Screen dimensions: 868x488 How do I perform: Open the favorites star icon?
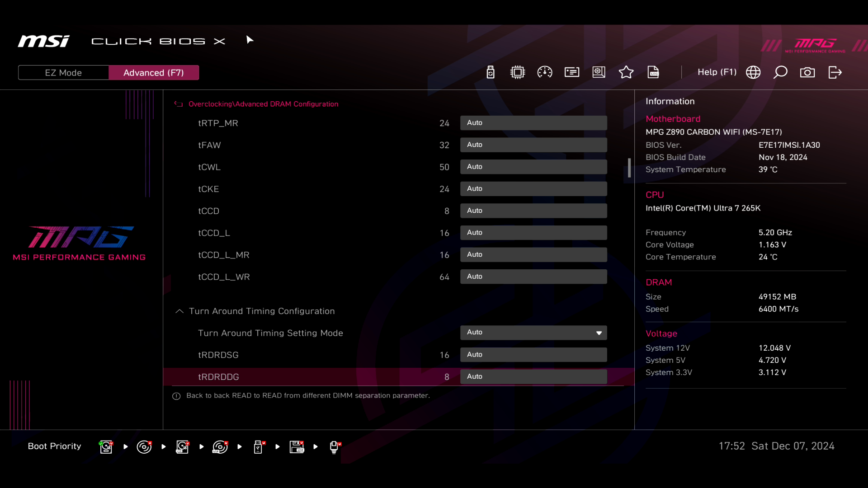tap(626, 72)
